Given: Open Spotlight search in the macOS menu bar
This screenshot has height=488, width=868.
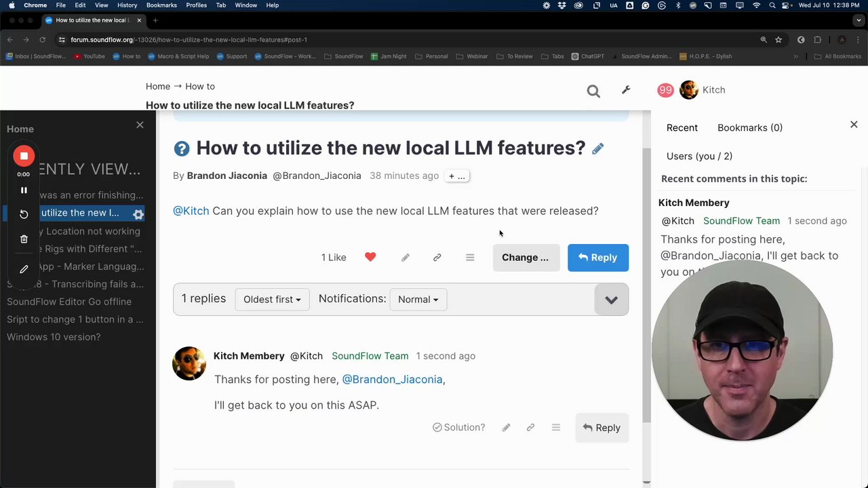Looking at the screenshot, I should tap(772, 5).
